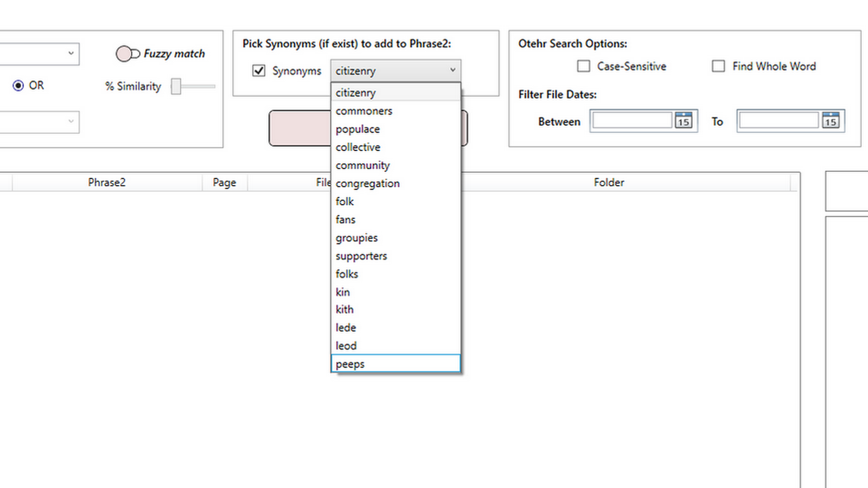
Task: Adjust the % Similarity slider
Action: pos(176,86)
